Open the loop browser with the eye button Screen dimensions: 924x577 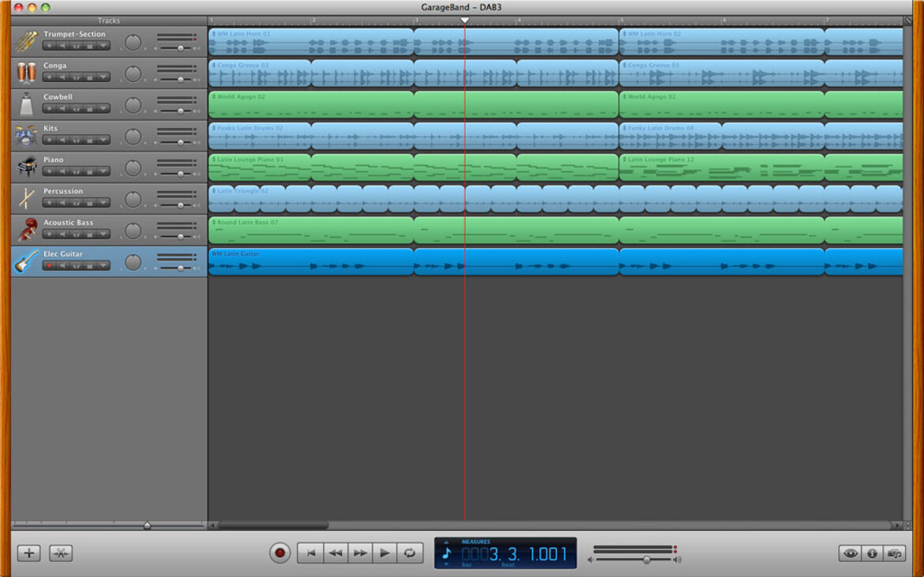click(x=850, y=553)
